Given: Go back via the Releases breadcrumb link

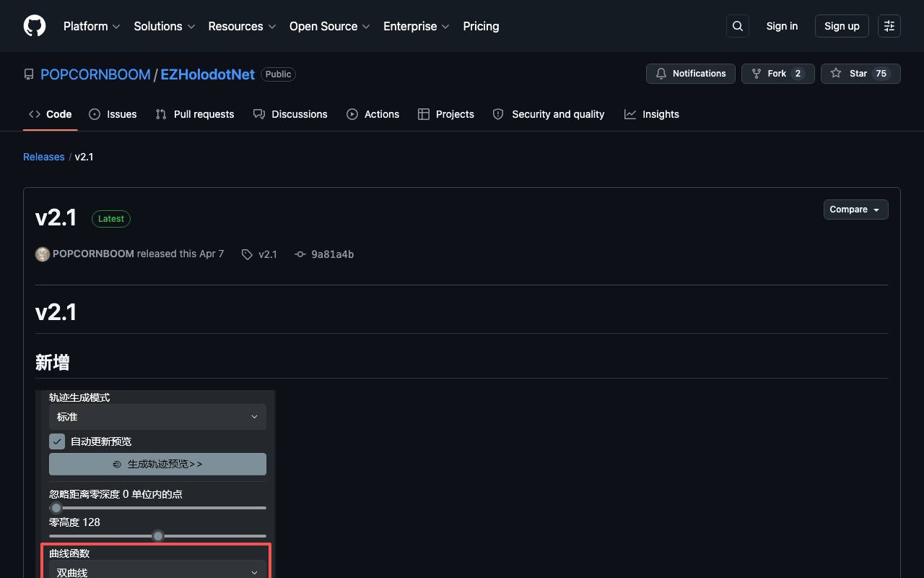Looking at the screenshot, I should (44, 157).
